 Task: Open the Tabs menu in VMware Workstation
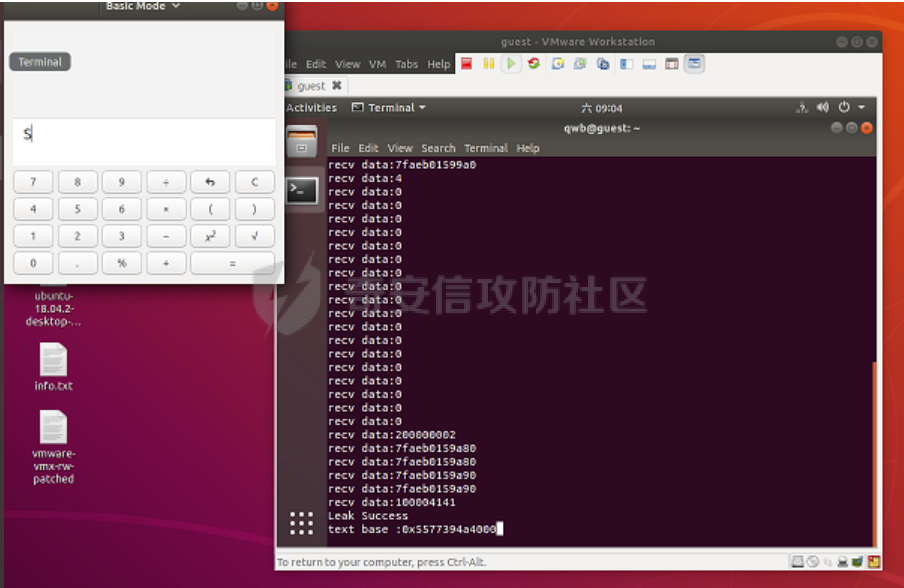[x=406, y=65]
